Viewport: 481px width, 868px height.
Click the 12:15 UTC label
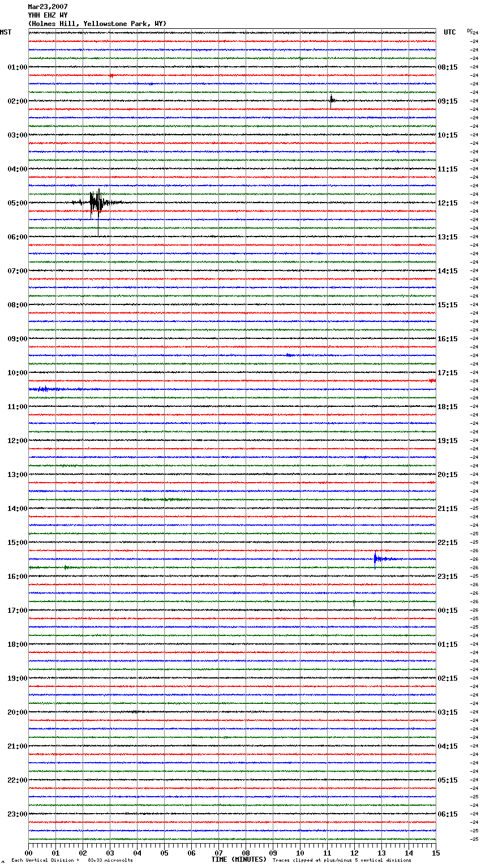pos(448,203)
